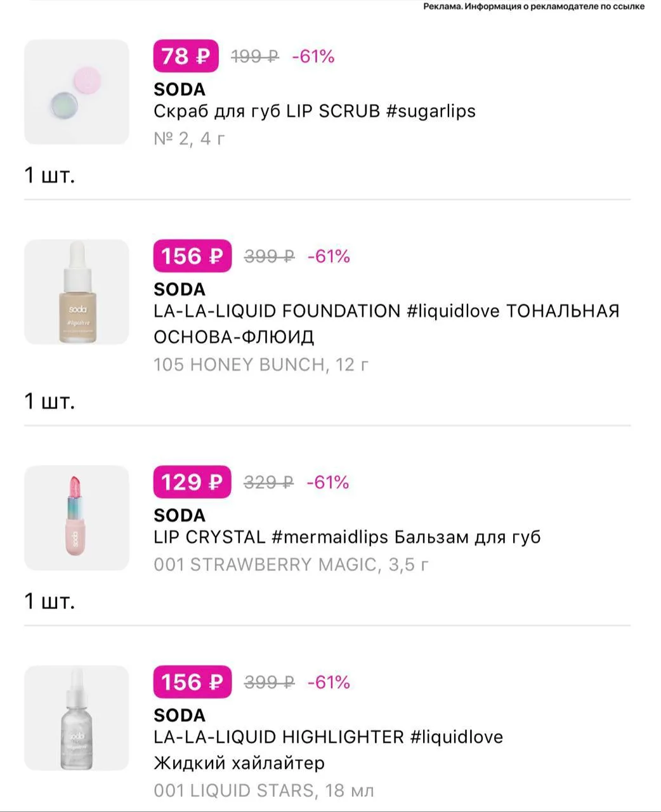The image size is (661, 812).
Task: Select the '105 HONEY BUNCH, 12 г' shade text
Action: pyautogui.click(x=261, y=365)
